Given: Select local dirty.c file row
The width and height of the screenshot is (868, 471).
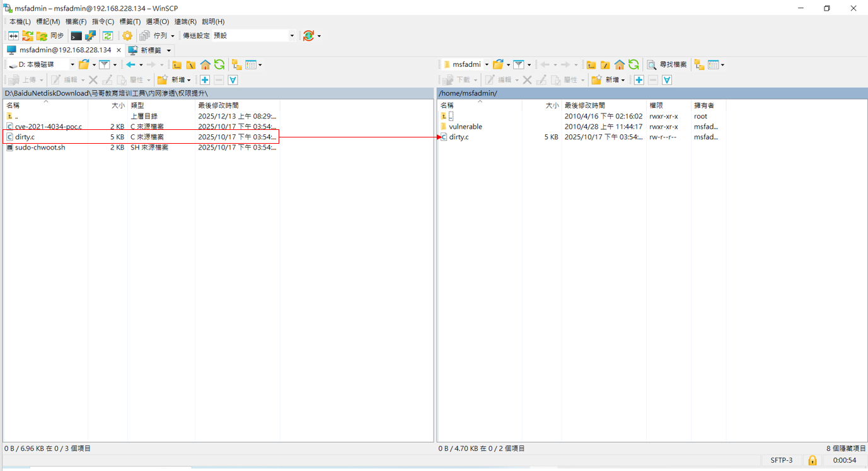Looking at the screenshot, I should 141,137.
